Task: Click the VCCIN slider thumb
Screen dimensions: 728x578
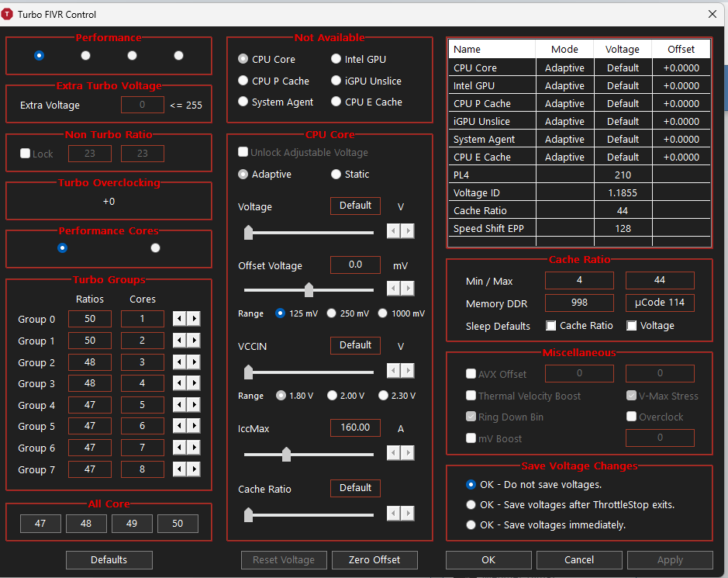Action: coord(248,372)
